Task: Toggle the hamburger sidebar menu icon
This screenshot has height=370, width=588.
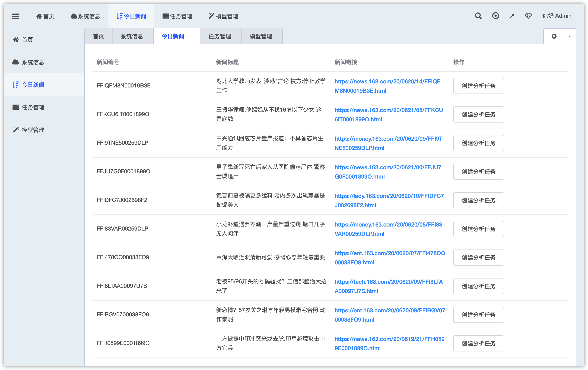Action: [x=16, y=16]
